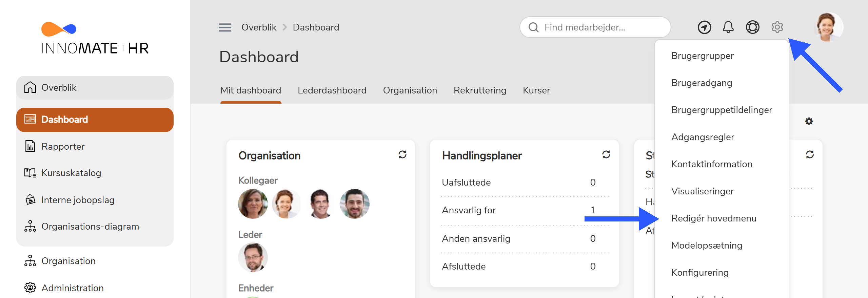Viewport: 868px width, 298px height.
Task: Open Kontaktinformation menu entry
Action: tap(722, 164)
